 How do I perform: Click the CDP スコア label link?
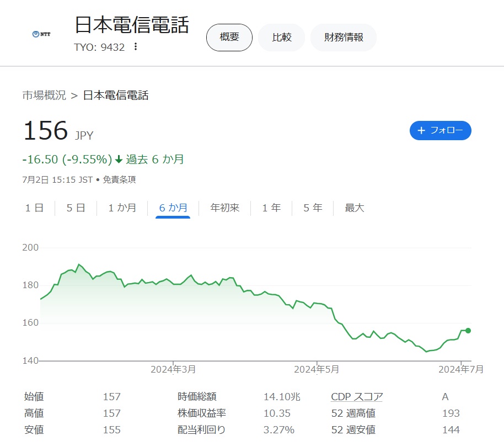(357, 397)
